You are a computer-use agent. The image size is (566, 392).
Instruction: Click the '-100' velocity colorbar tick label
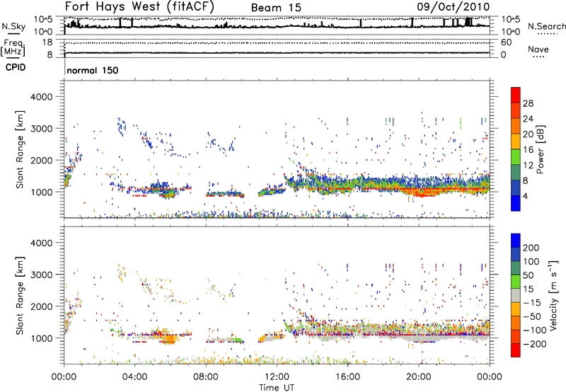pos(534,330)
